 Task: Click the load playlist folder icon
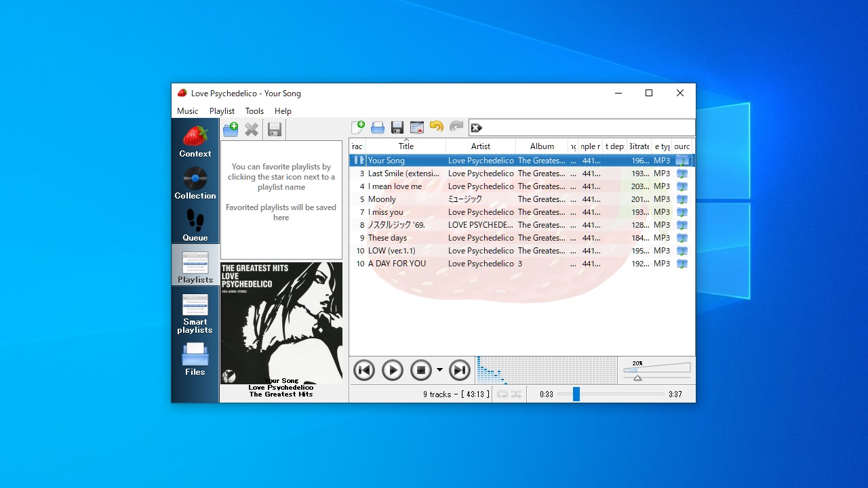click(378, 127)
